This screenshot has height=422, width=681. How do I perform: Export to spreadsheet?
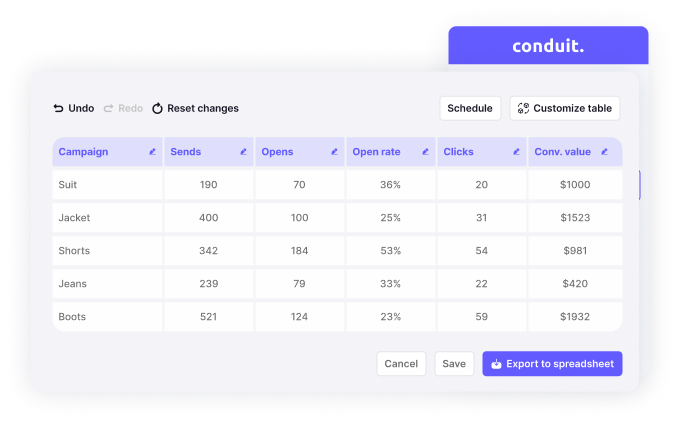click(x=552, y=364)
